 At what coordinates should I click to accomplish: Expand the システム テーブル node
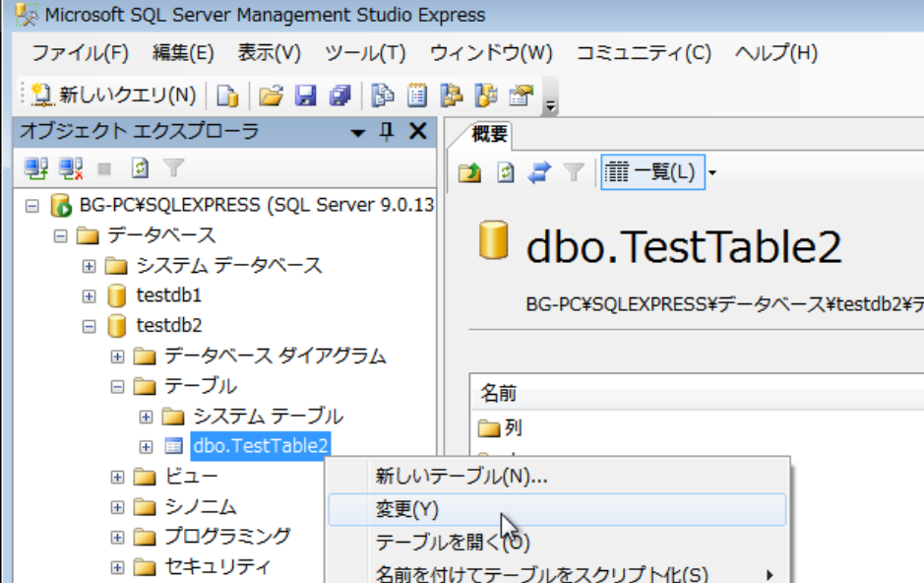coord(147,417)
